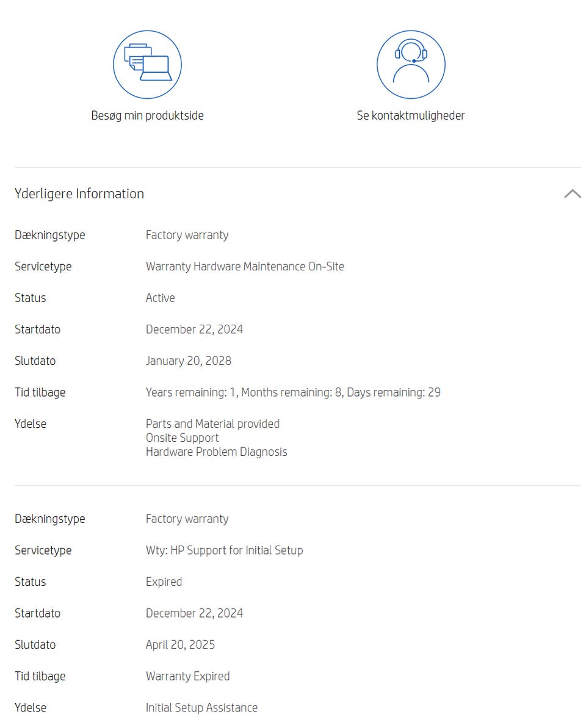
Task: Click the Active status value
Action: (x=160, y=298)
